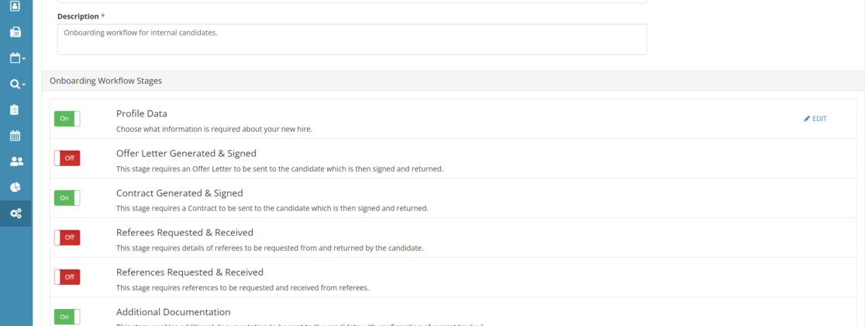The width and height of the screenshot is (868, 326).
Task: Disable the Contract Generated & Signed toggle
Action: [67, 198]
